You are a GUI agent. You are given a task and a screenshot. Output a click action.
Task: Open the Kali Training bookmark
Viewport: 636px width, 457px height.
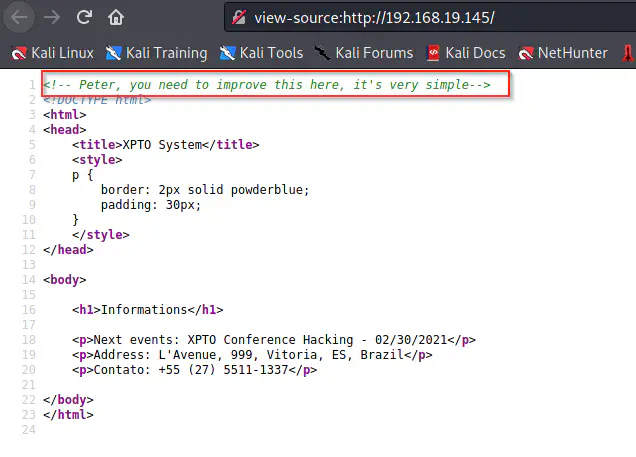click(156, 53)
